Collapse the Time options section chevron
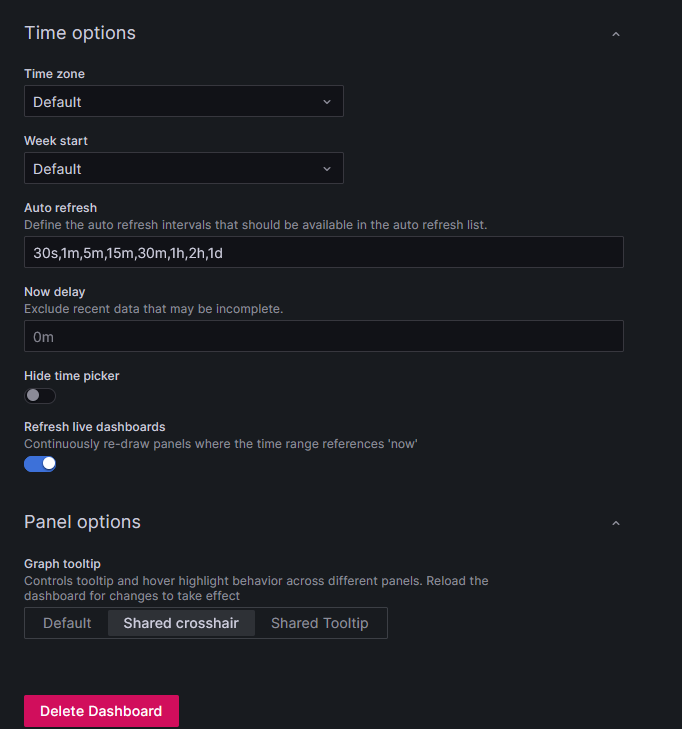This screenshot has height=729, width=682. point(616,34)
